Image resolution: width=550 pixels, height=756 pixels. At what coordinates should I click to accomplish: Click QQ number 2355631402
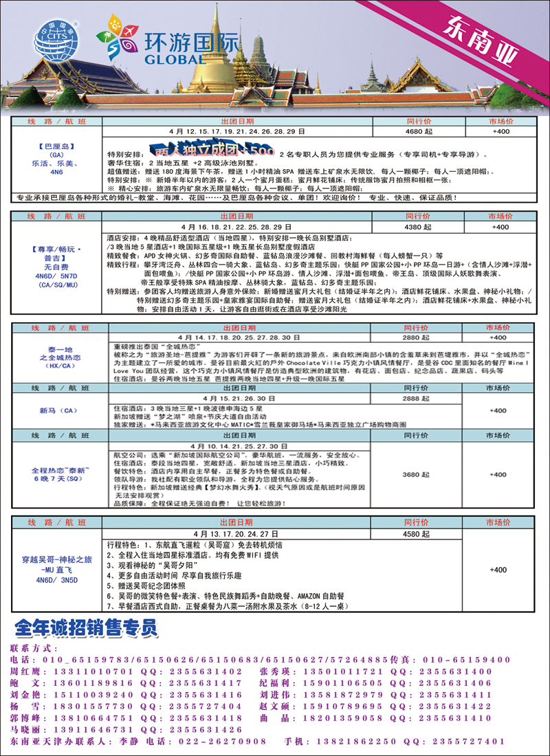205,671
